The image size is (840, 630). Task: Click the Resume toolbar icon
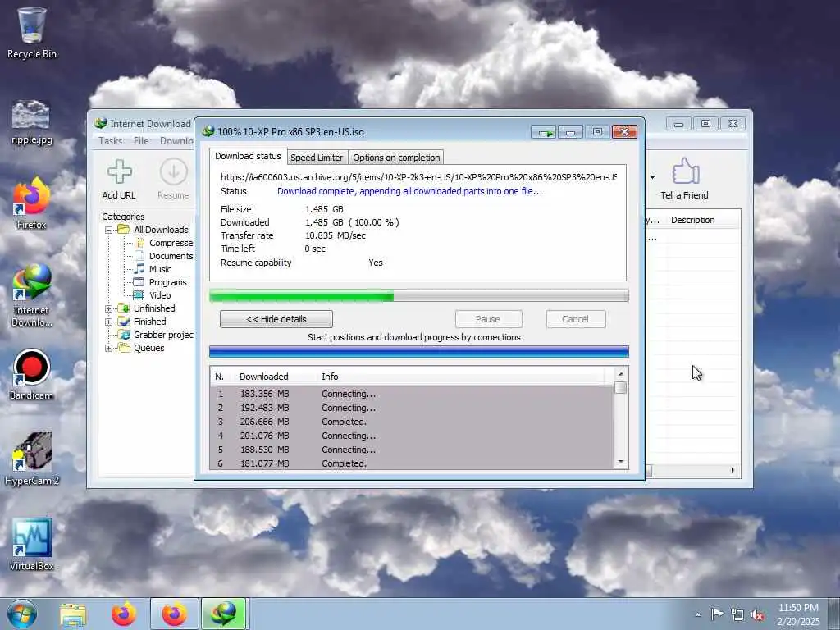click(x=173, y=180)
